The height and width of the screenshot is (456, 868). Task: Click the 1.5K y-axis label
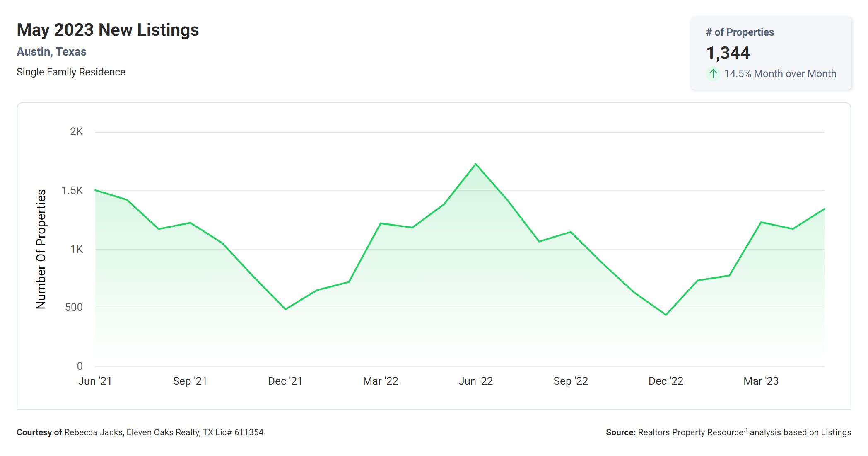[x=72, y=191]
